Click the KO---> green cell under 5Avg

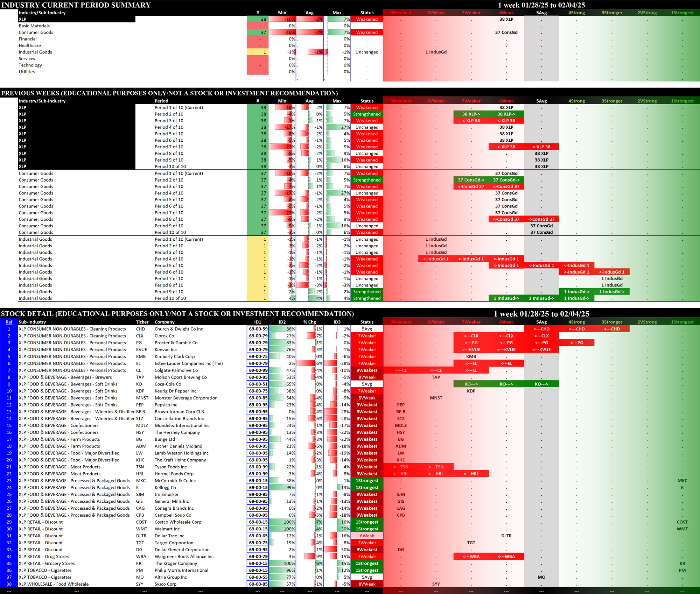click(541, 384)
